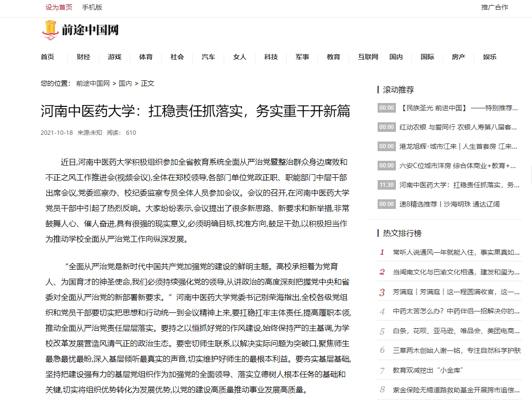Navigate to the 娱乐 section
This screenshot has width=532, height=401.
[490, 57]
